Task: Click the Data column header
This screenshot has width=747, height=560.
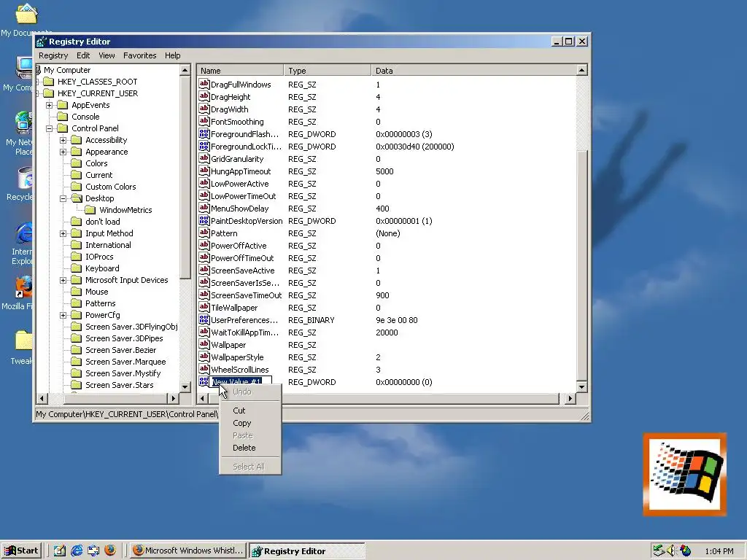Action: coord(473,71)
